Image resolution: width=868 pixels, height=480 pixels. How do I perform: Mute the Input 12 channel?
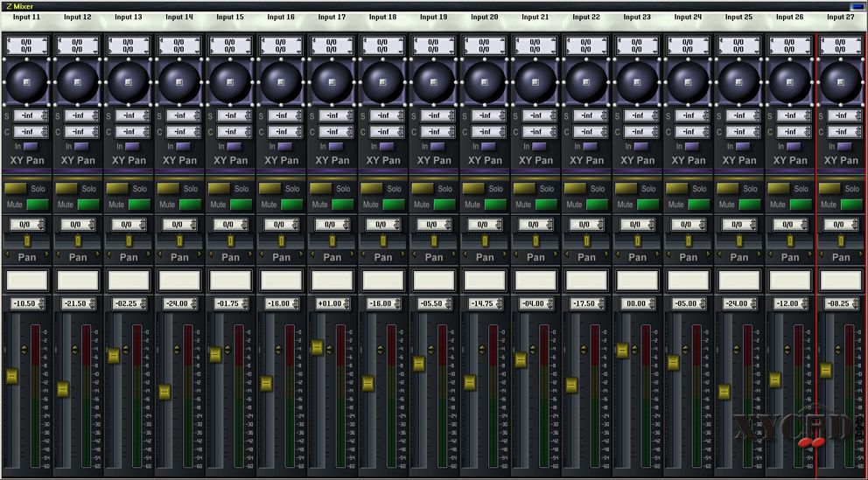[88, 205]
